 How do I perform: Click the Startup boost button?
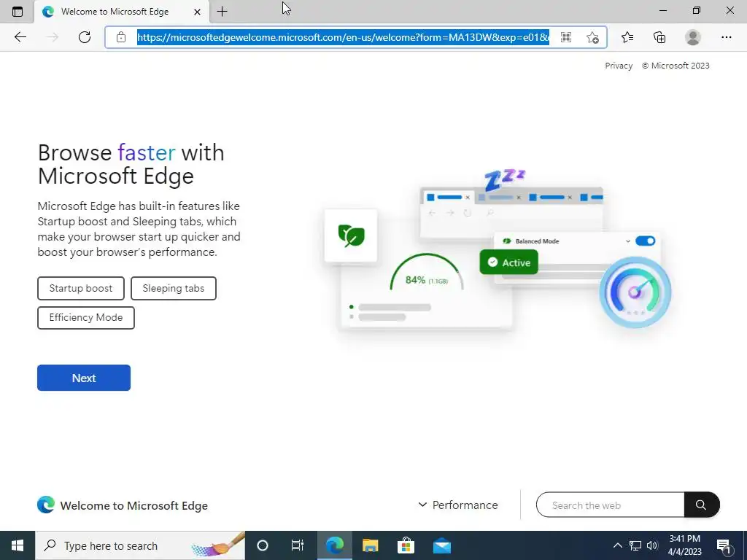pyautogui.click(x=81, y=288)
